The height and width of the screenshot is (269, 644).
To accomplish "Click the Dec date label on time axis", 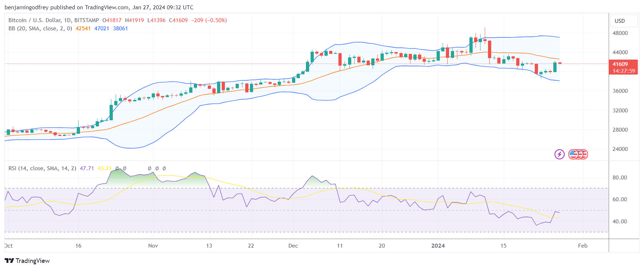I will pos(293,246).
